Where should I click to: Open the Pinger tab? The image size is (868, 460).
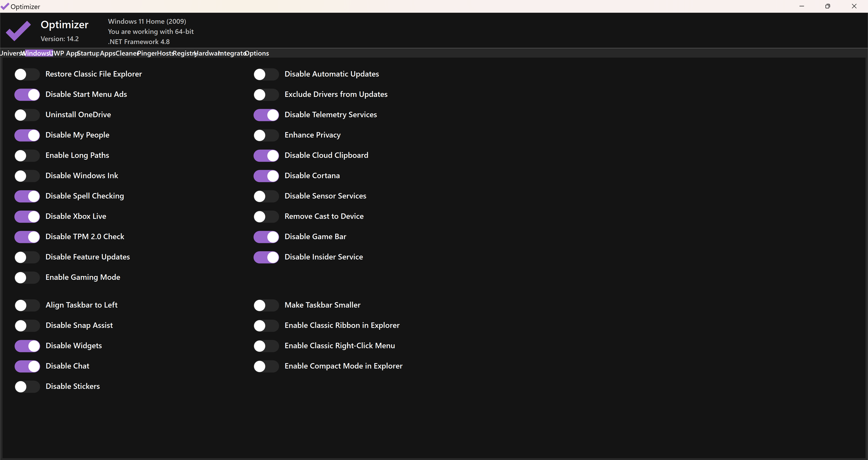[x=146, y=53]
